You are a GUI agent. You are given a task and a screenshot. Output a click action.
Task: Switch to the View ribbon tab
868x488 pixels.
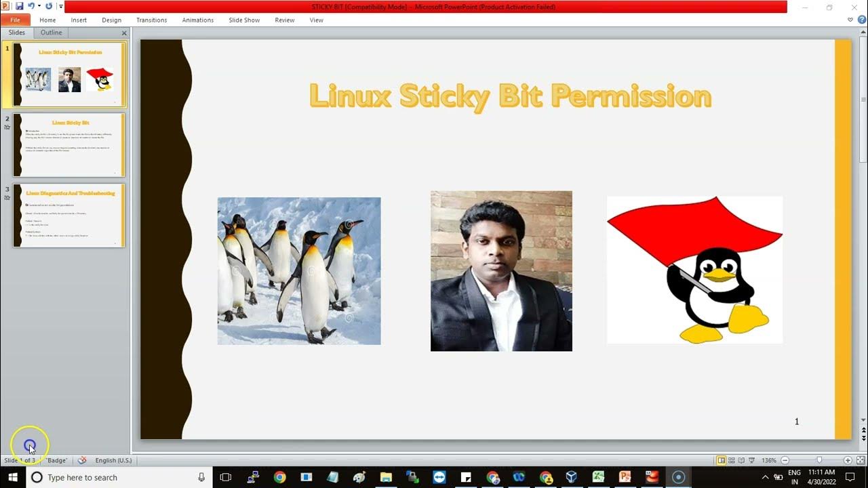pyautogui.click(x=317, y=20)
